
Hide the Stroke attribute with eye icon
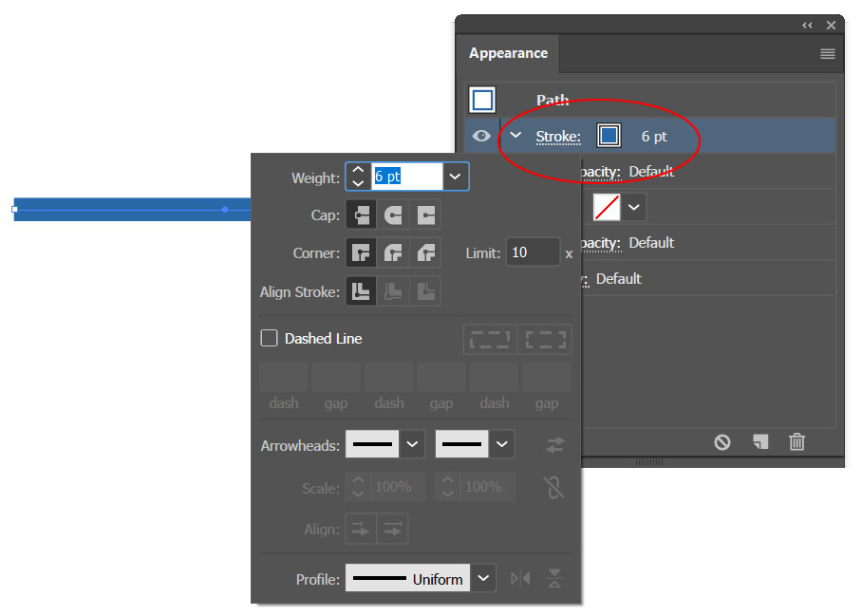click(481, 136)
